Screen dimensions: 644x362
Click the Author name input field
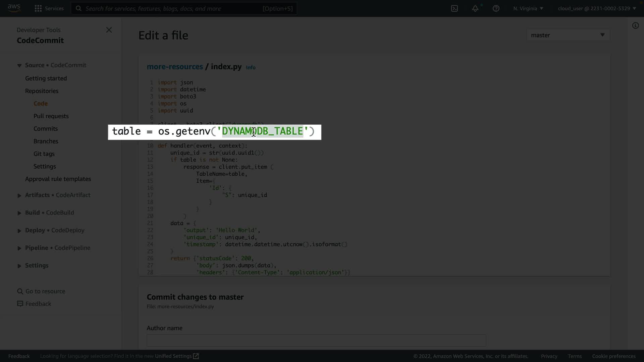tap(316, 340)
